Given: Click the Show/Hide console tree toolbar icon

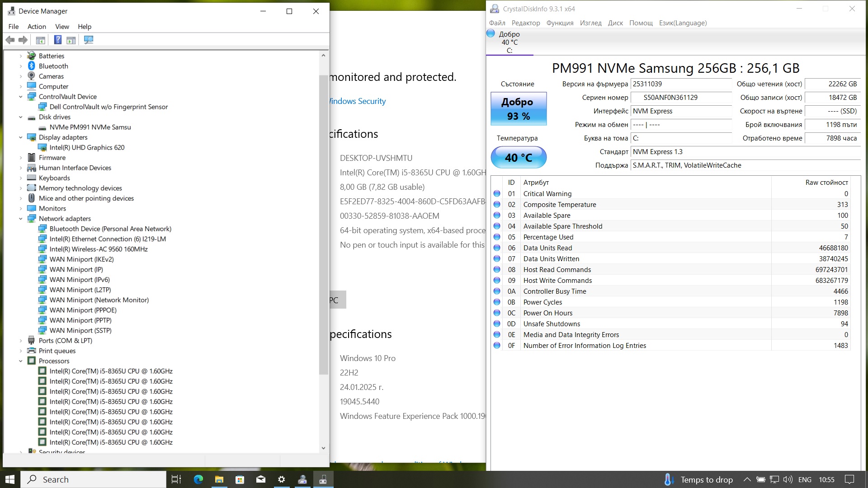Looking at the screenshot, I should tap(40, 40).
